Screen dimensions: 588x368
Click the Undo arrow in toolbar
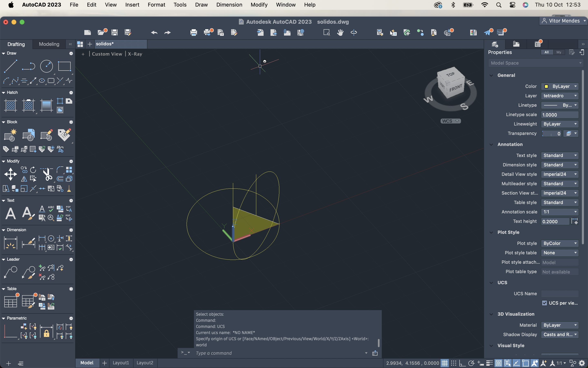coord(154,32)
